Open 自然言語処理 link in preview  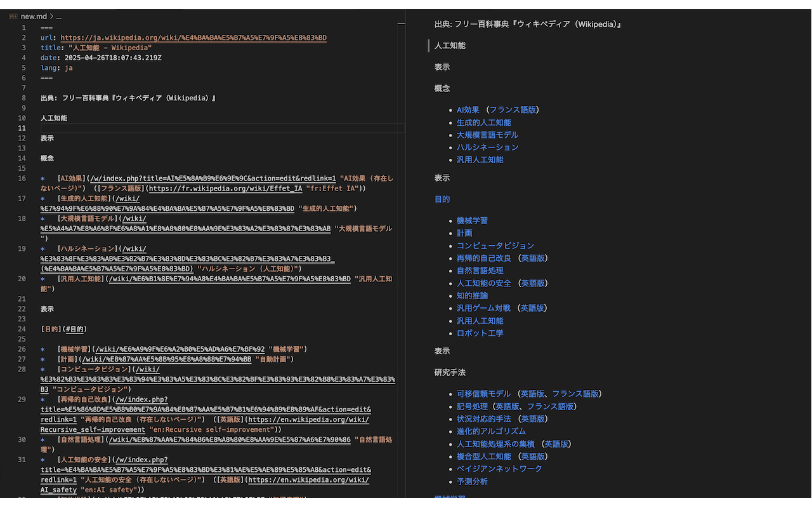(480, 271)
